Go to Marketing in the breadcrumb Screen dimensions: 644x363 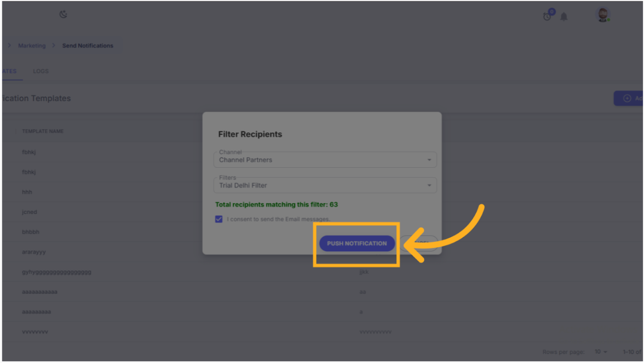click(32, 46)
